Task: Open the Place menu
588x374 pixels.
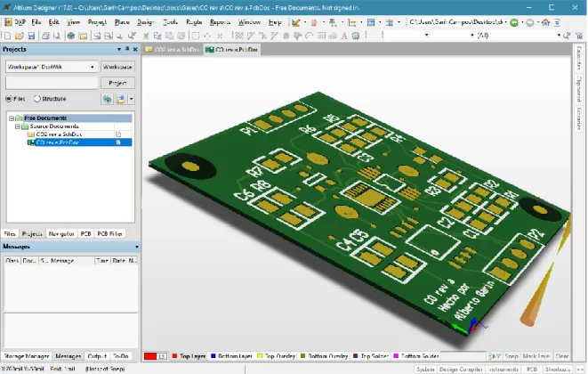Action: pos(122,22)
